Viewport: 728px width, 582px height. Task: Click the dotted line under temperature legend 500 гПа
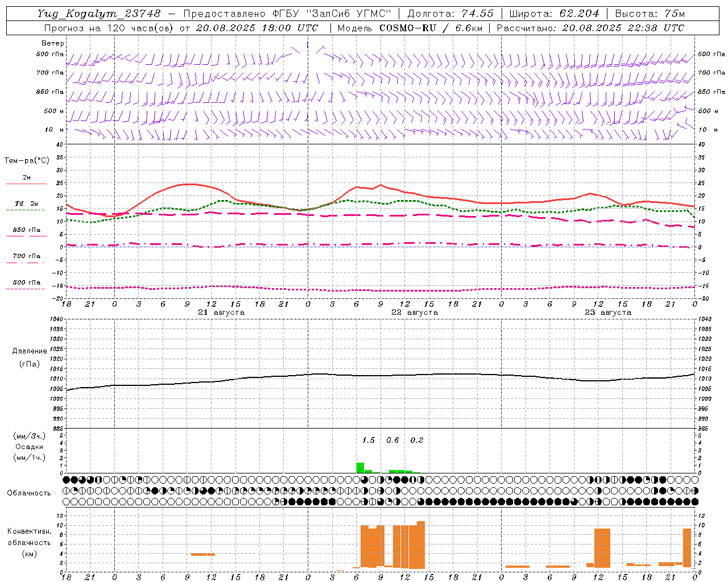click(x=26, y=289)
